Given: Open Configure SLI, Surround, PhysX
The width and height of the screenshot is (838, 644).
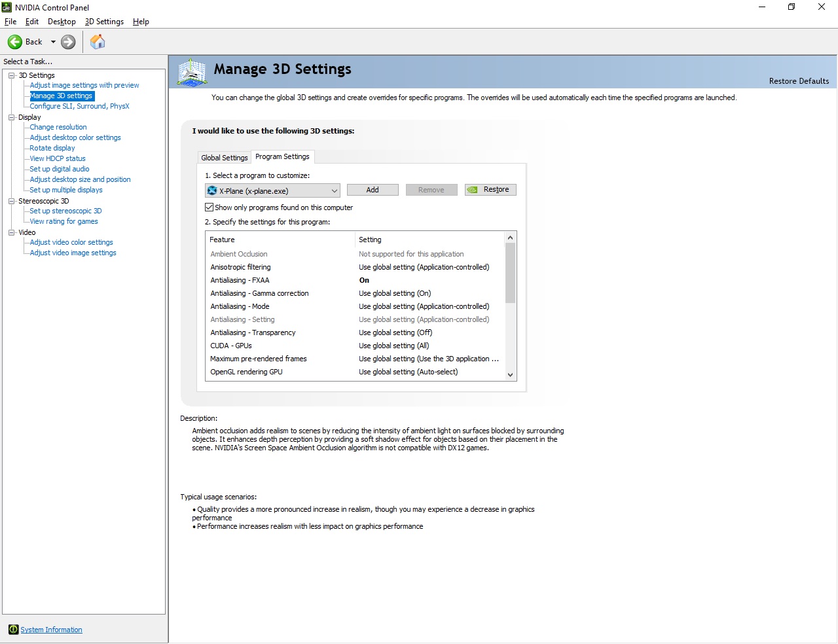Looking at the screenshot, I should tap(79, 106).
